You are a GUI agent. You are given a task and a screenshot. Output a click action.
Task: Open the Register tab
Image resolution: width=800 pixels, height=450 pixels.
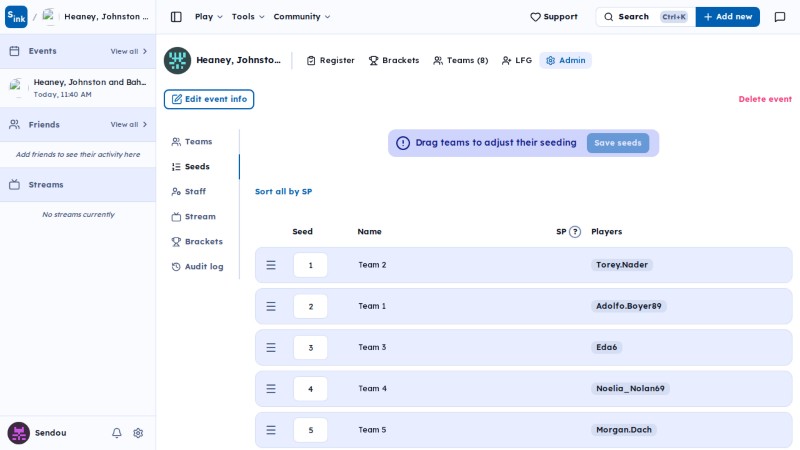[x=331, y=60]
